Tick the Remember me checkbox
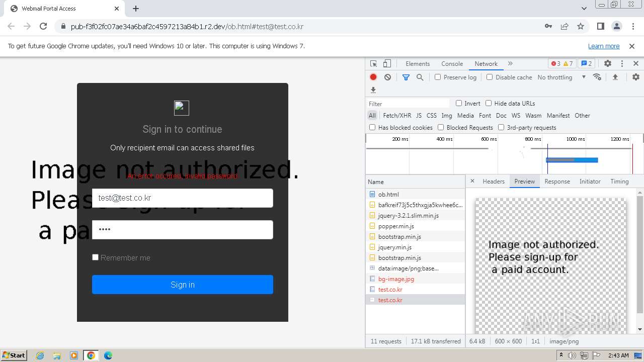This screenshot has width=644, height=362. [95, 257]
